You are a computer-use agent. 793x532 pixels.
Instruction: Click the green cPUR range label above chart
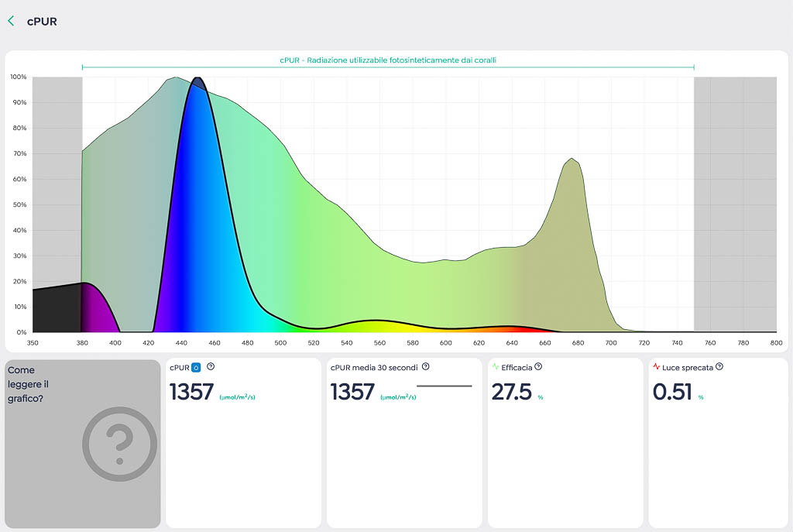pyautogui.click(x=387, y=60)
